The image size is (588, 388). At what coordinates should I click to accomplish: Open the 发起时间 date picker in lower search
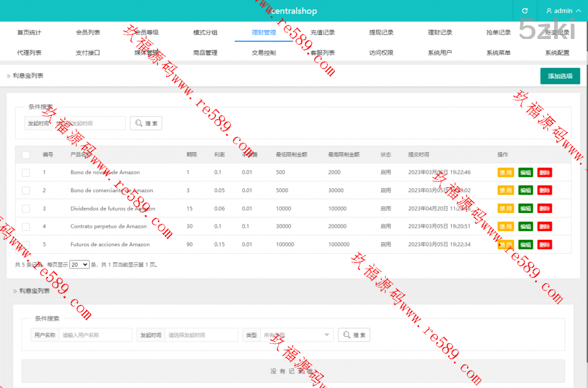(201, 335)
